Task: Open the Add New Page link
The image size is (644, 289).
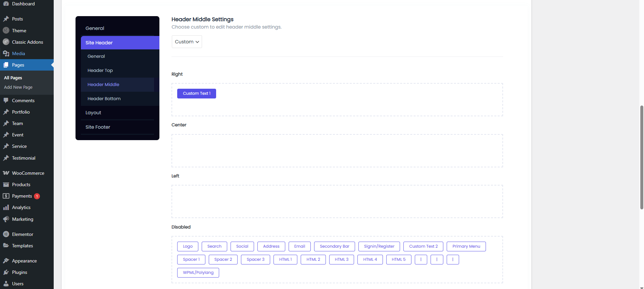Action: pyautogui.click(x=18, y=87)
